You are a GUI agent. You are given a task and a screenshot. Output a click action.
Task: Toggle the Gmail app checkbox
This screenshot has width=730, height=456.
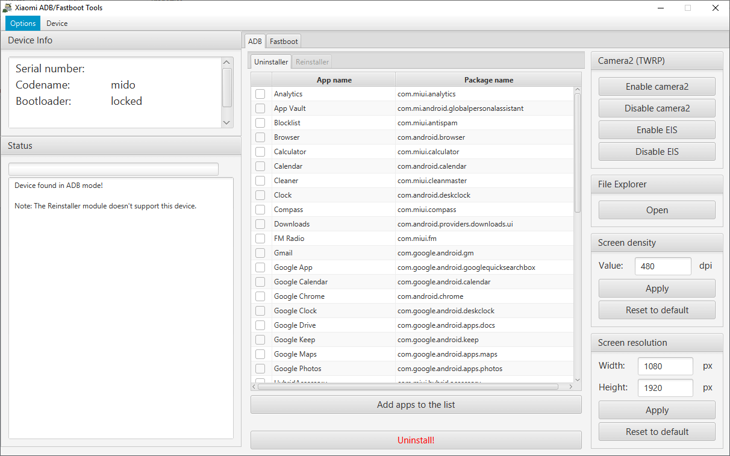(260, 253)
